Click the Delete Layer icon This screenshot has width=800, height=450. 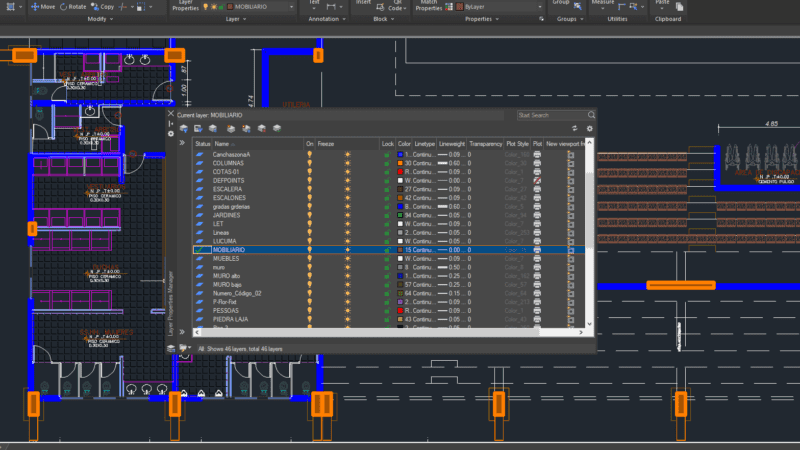coord(262,129)
